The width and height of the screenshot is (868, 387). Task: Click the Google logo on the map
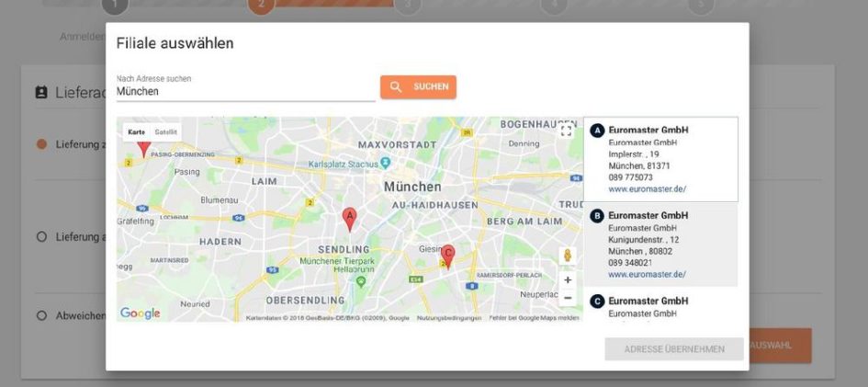(140, 313)
